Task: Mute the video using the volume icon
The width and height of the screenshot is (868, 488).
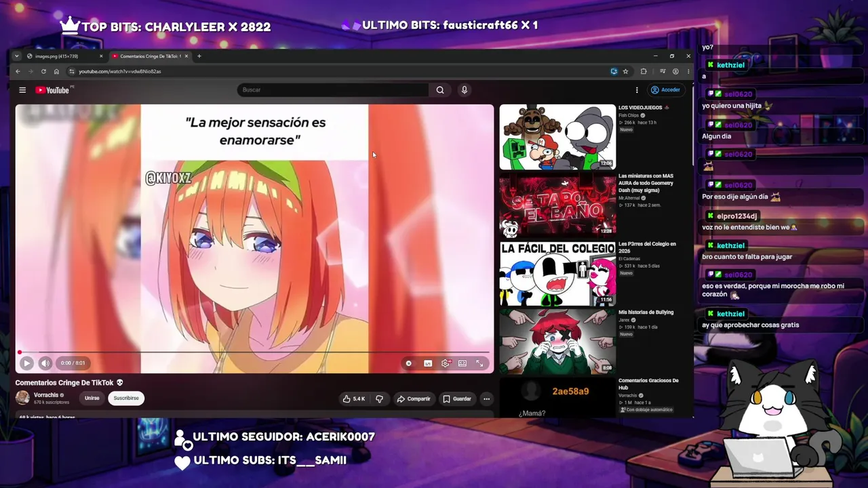Action: click(45, 363)
